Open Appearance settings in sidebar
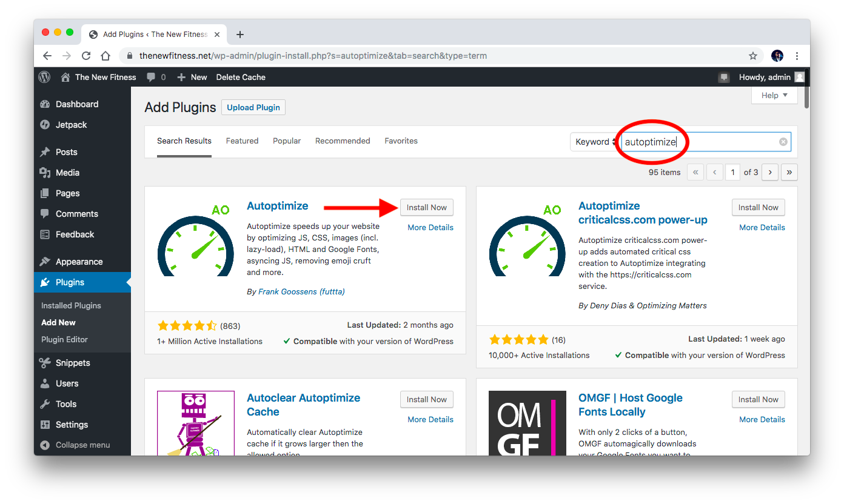Image resolution: width=844 pixels, height=504 pixels. tap(79, 262)
